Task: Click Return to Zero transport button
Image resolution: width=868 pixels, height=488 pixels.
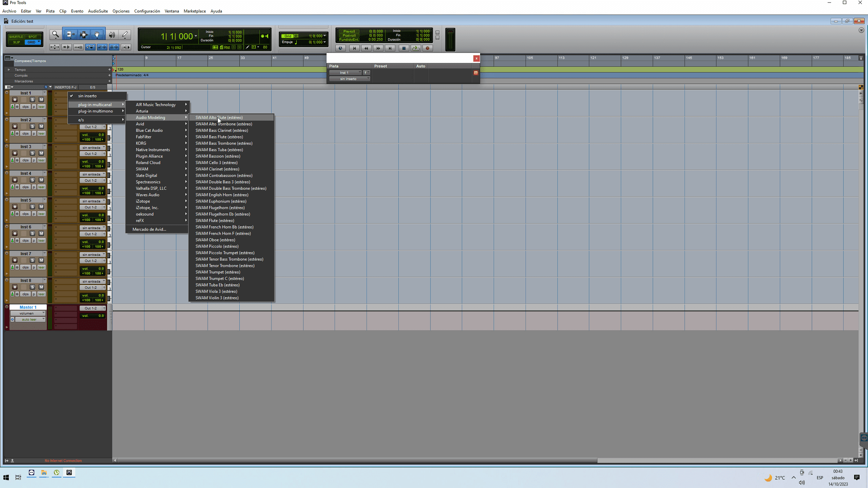Action: (x=354, y=48)
